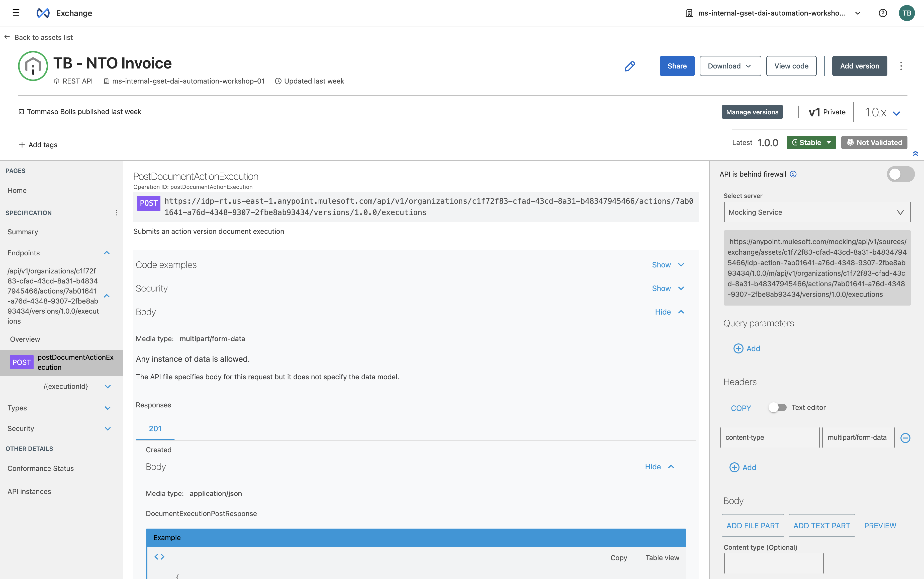Click the Add version button
Viewport: 924px width, 579px height.
tap(859, 66)
